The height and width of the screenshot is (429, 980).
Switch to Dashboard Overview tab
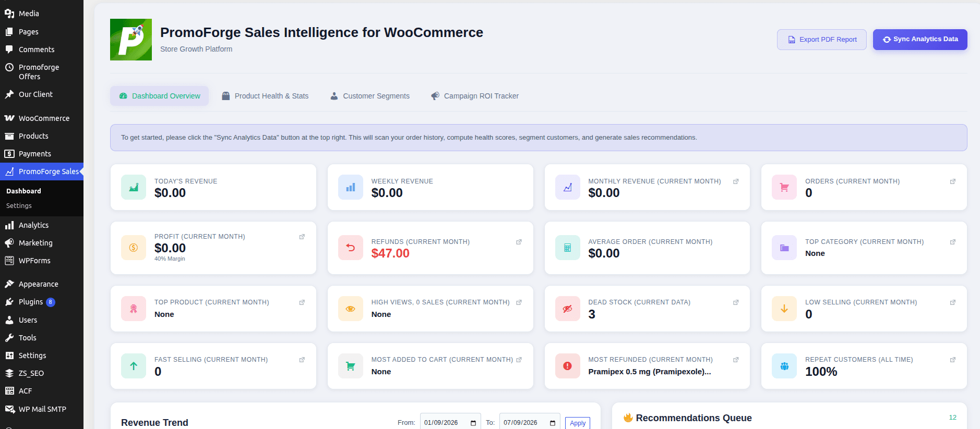159,96
